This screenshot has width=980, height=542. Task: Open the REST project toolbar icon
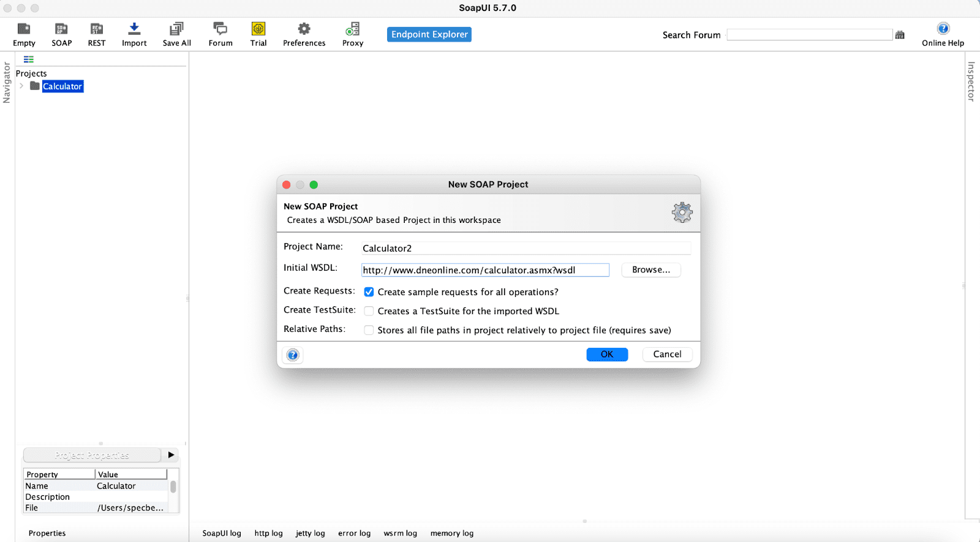click(x=97, y=34)
